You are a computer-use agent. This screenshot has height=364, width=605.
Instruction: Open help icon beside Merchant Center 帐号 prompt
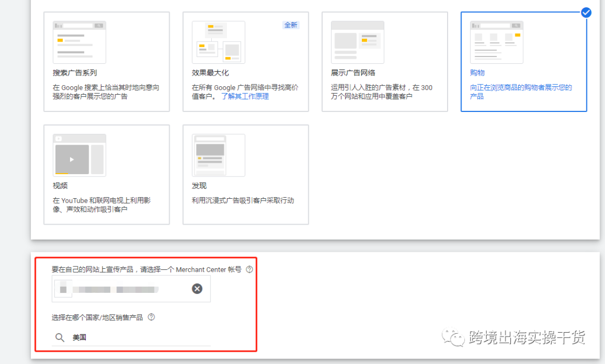coord(249,269)
